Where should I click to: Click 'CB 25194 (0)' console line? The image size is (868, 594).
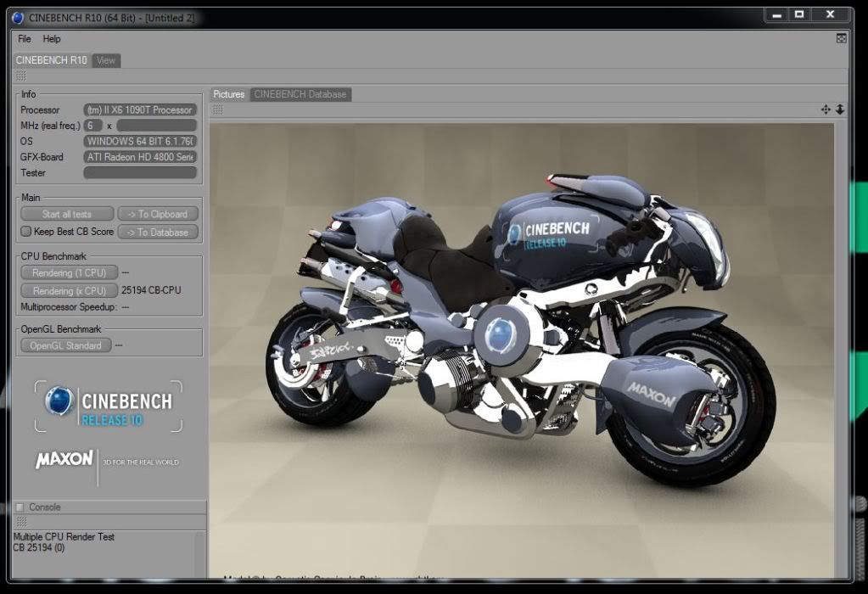click(39, 548)
